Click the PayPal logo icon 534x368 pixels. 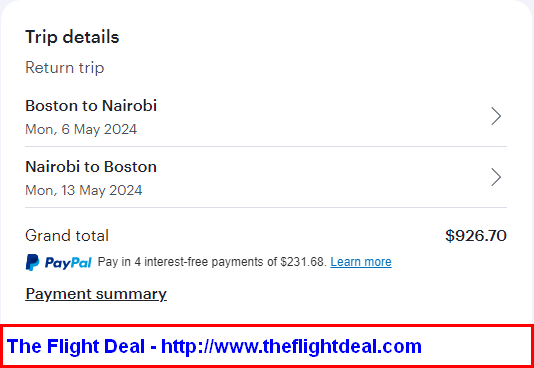(32, 262)
